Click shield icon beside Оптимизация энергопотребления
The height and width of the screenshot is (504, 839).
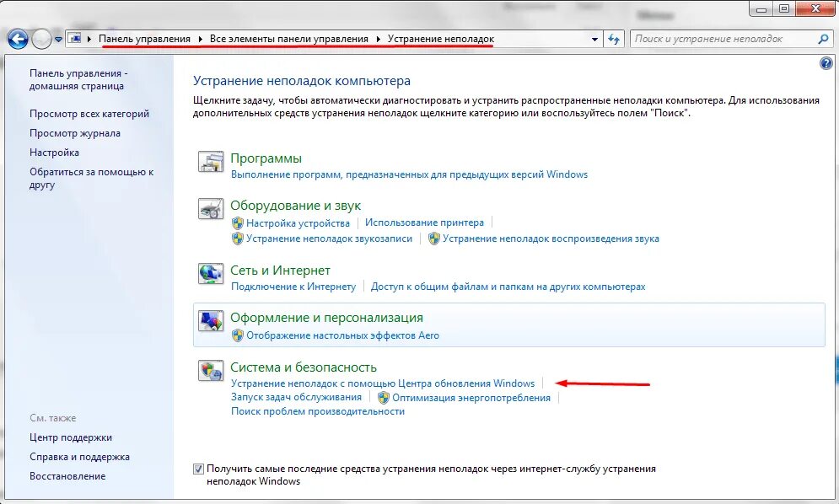[383, 398]
